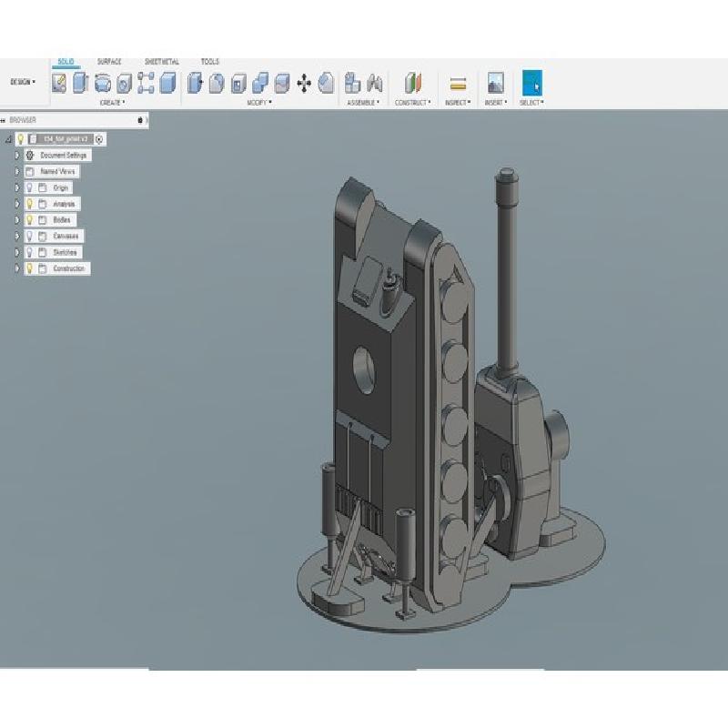Image resolution: width=728 pixels, height=728 pixels.
Task: Toggle the Origin visibility lightbulb
Action: click(29, 187)
